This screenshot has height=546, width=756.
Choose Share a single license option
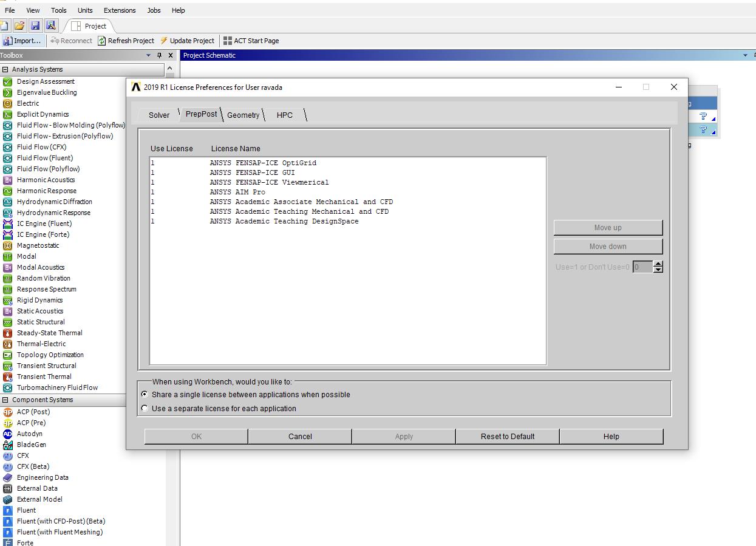(144, 394)
